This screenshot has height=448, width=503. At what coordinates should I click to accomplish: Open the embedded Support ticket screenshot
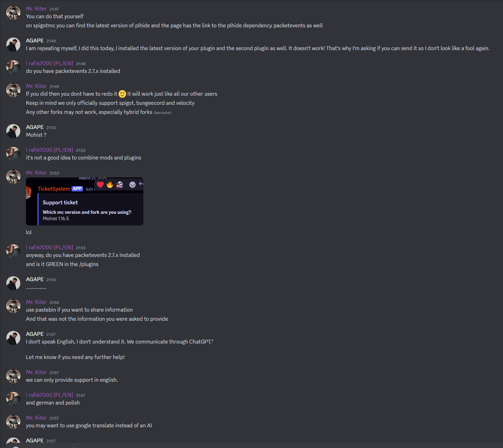[84, 201]
